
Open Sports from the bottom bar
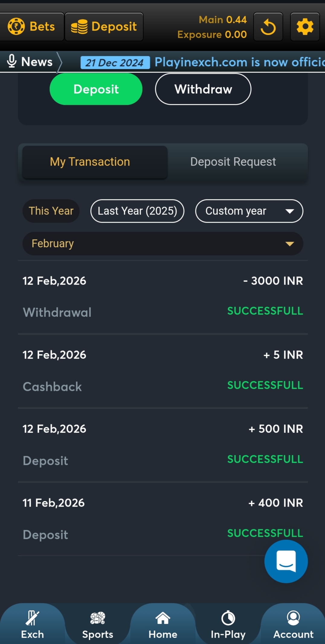[x=98, y=624]
